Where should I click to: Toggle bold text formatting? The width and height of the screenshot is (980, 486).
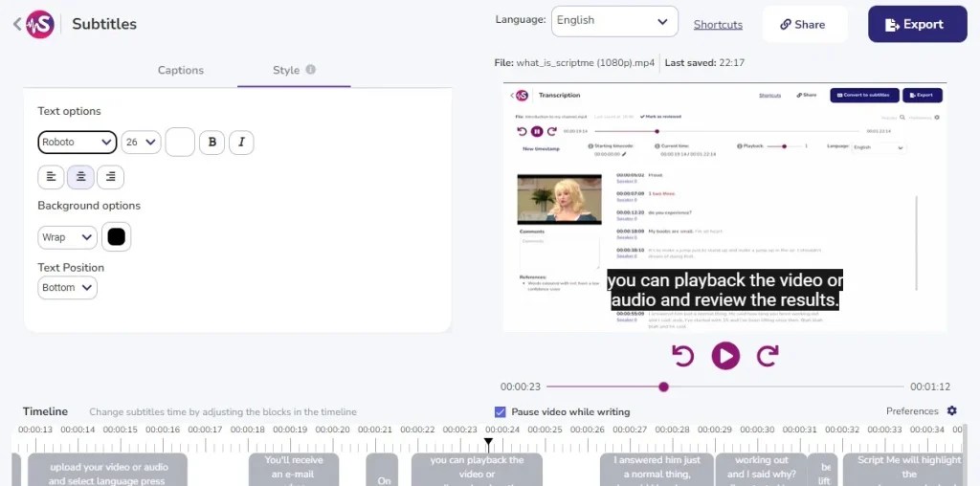(212, 143)
